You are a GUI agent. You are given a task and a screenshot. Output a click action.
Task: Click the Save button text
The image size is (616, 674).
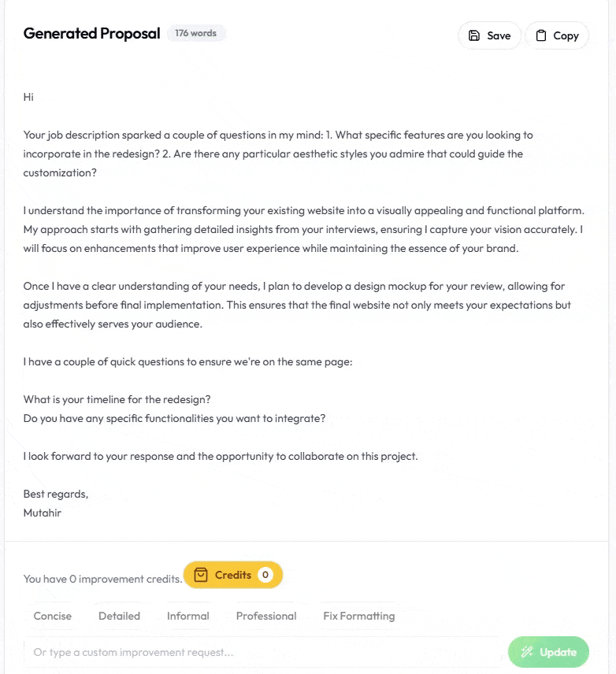pyautogui.click(x=499, y=35)
